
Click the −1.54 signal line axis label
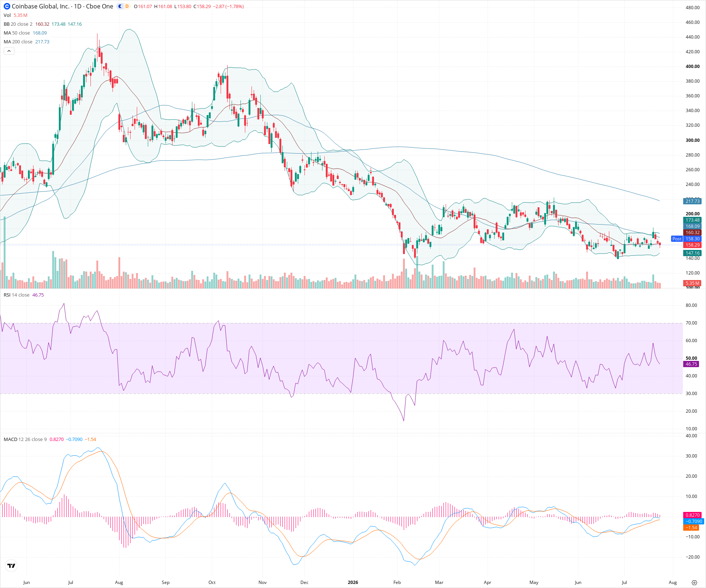coord(691,528)
